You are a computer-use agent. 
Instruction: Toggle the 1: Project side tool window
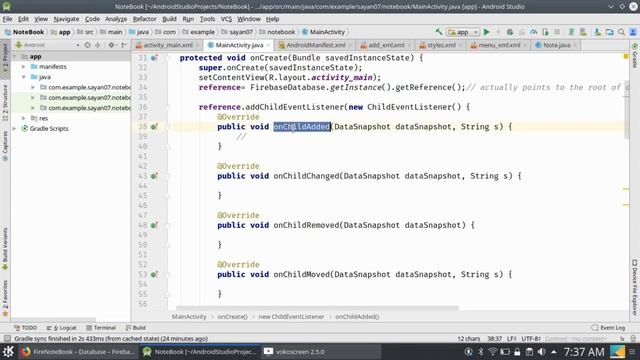[x=5, y=58]
